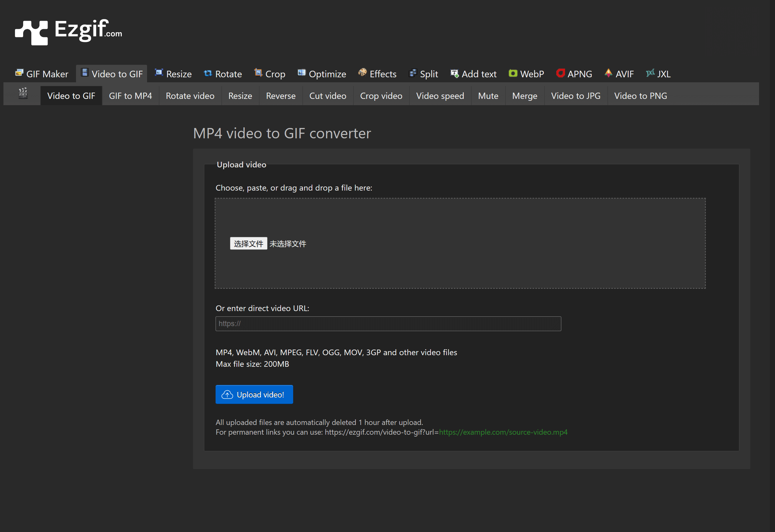Open the WebP tools icon

513,73
